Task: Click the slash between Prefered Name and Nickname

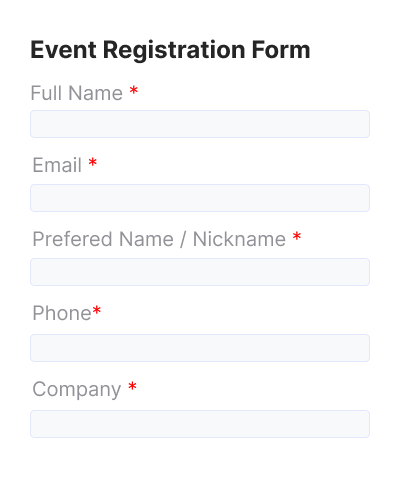Action: pyautogui.click(x=183, y=239)
